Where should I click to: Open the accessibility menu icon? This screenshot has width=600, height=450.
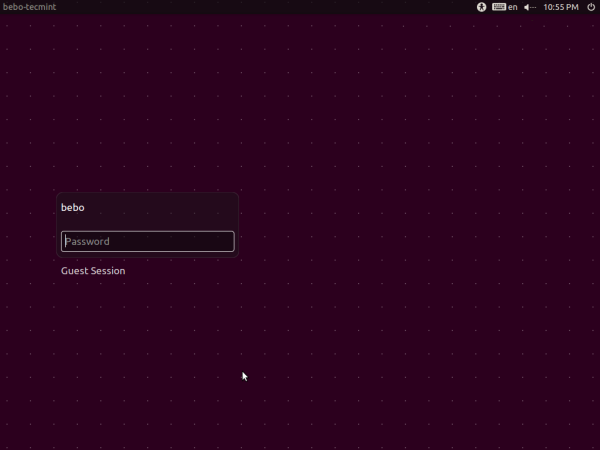481,7
